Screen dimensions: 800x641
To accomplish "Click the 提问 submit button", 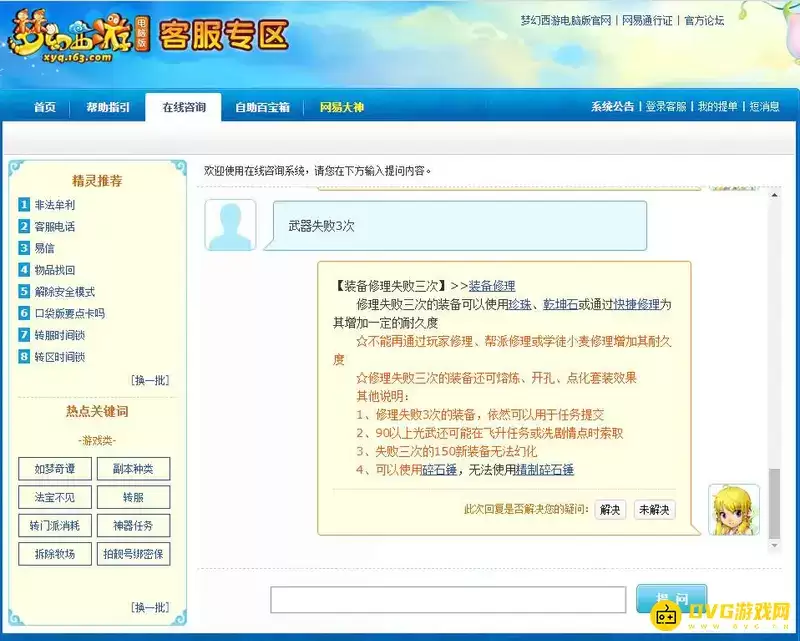I will (x=672, y=599).
